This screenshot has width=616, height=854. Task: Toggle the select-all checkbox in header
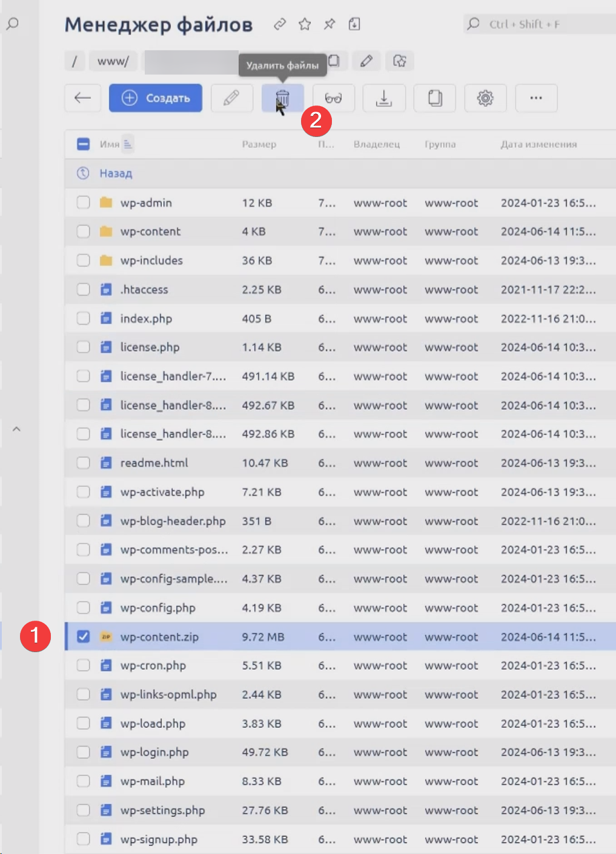(84, 144)
